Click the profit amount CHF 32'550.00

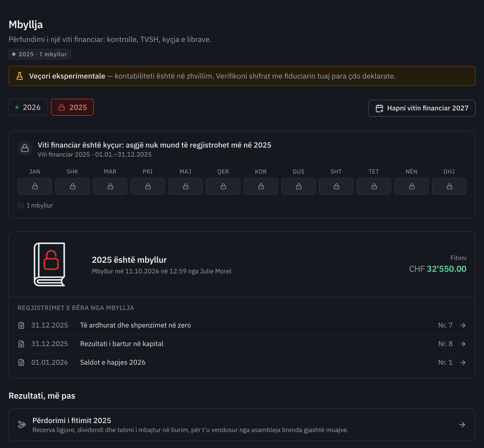pos(438,269)
